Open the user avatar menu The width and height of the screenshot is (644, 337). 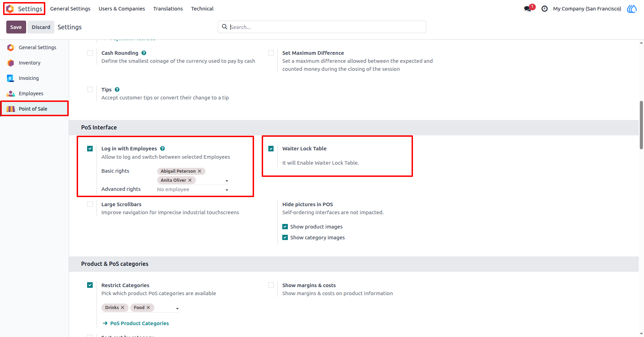coord(632,9)
